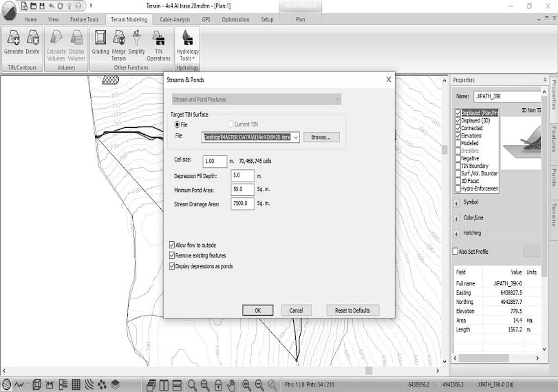Expand the Color/Line section
Viewport: 558px width, 392px height.
coord(457,218)
